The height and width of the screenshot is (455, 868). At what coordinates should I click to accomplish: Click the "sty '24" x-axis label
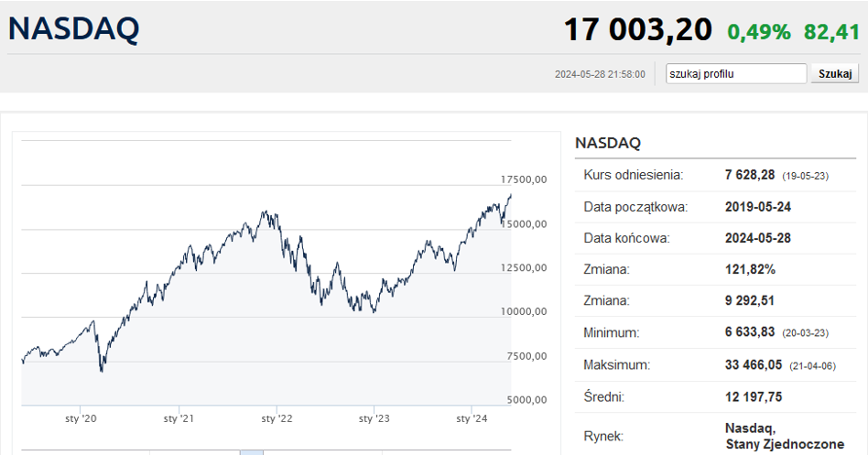[471, 418]
